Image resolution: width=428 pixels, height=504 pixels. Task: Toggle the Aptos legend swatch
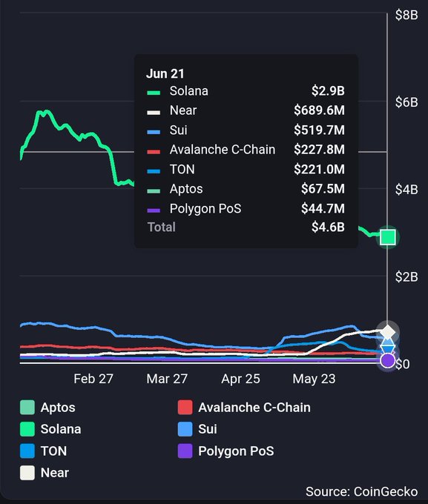click(x=27, y=407)
